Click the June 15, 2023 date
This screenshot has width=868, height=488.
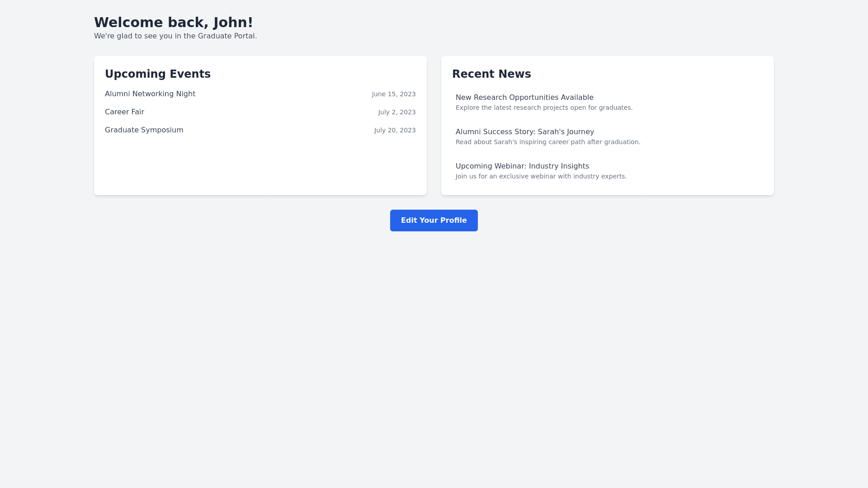pos(393,94)
